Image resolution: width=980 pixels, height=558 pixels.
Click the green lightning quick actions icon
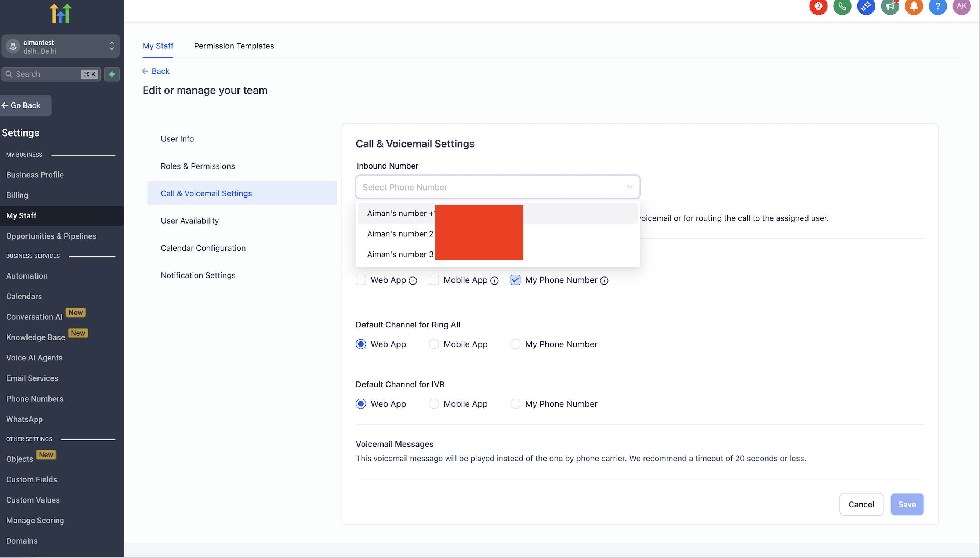tap(112, 75)
